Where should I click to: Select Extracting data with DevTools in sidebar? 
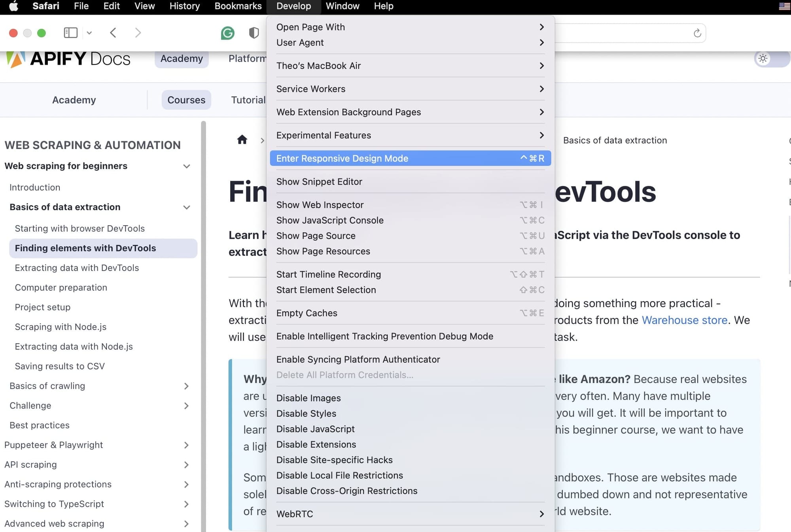coord(77,268)
